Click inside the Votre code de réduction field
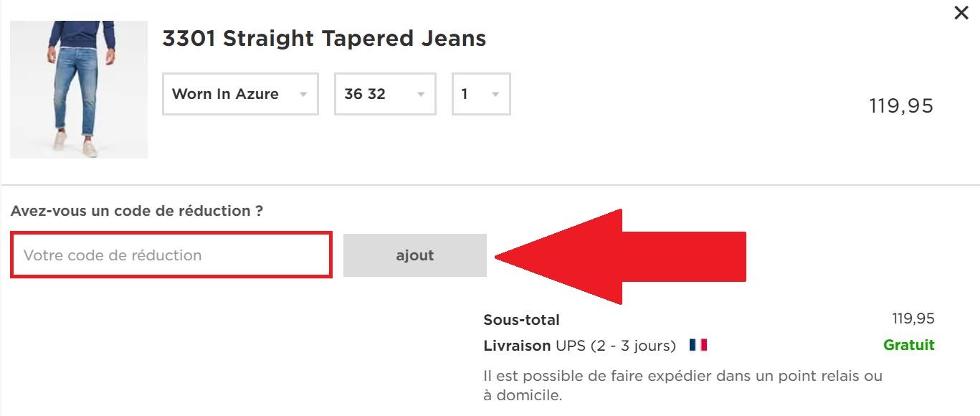Image resolution: width=980 pixels, height=416 pixels. tap(170, 255)
